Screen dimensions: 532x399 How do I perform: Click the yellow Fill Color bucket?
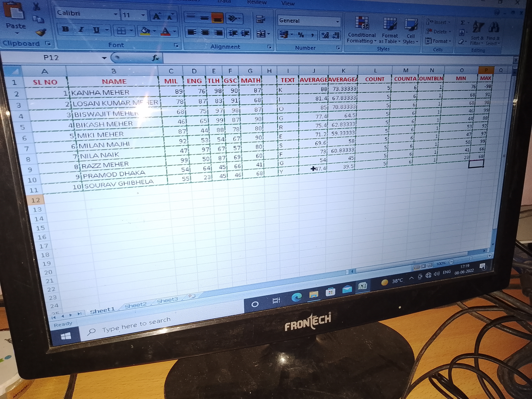pos(145,31)
